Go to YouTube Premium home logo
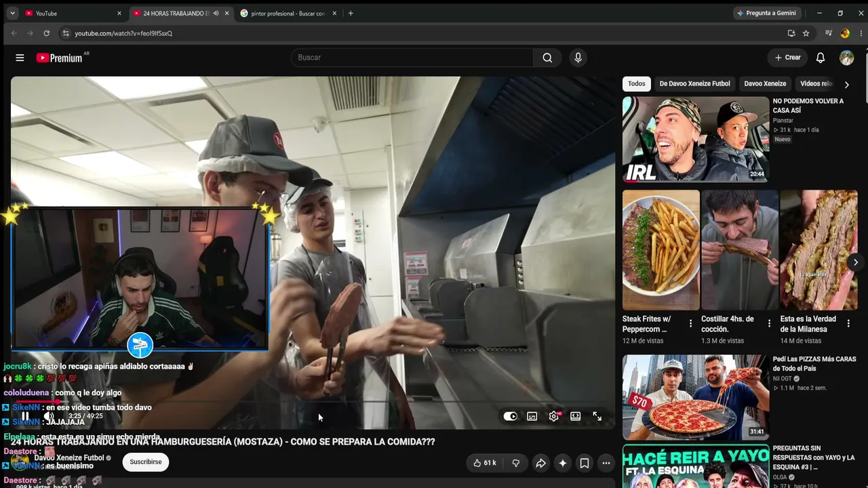 [x=59, y=58]
